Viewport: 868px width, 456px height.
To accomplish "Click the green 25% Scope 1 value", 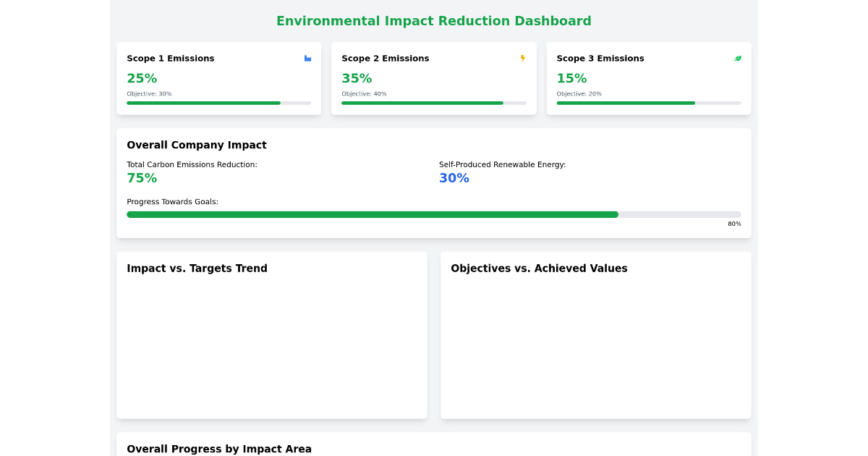I will tap(142, 77).
